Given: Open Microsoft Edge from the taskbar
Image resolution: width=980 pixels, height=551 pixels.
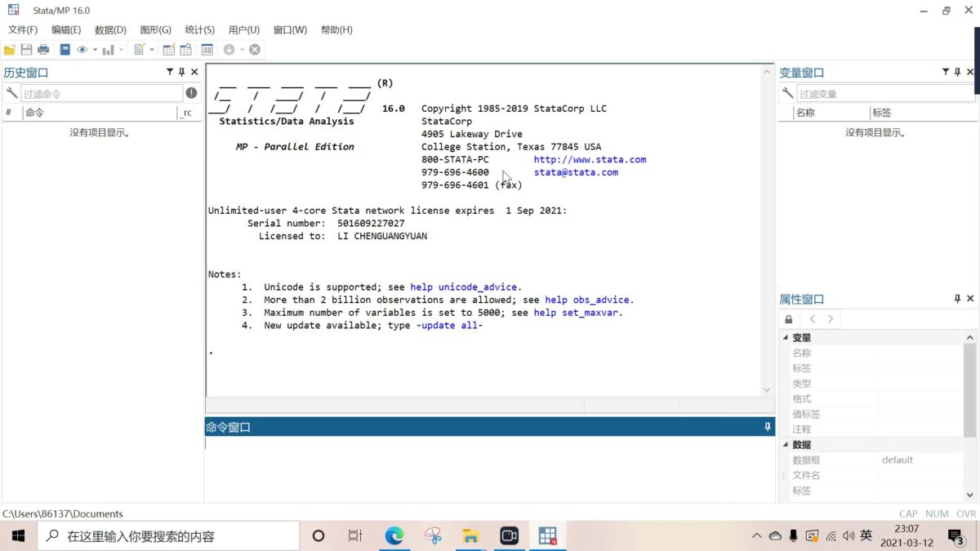Looking at the screenshot, I should point(394,535).
